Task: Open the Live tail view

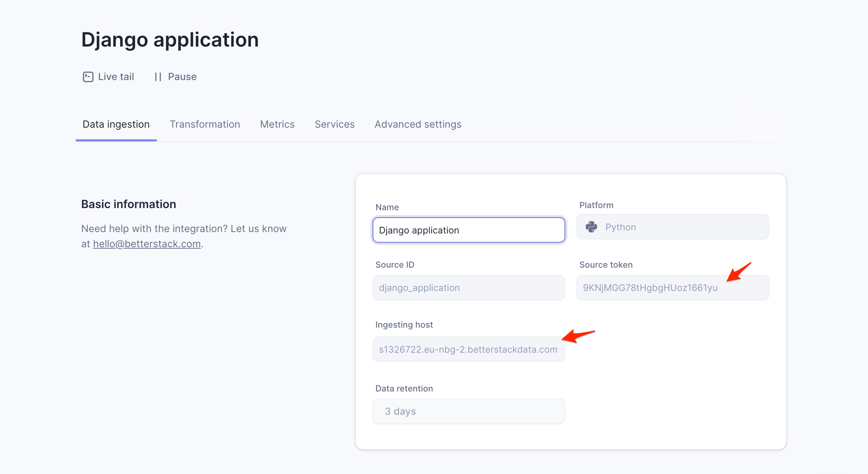Action: [108, 77]
